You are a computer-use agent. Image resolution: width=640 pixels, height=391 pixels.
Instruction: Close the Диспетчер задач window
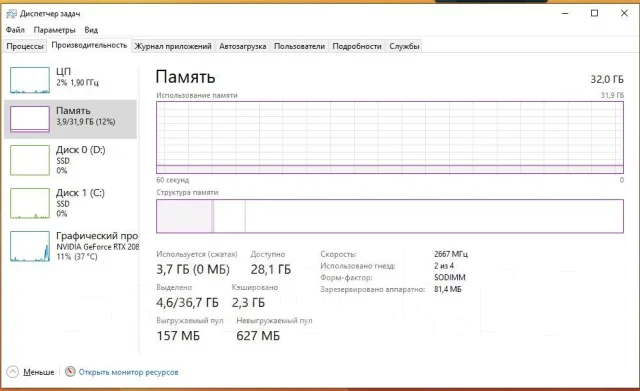point(624,13)
